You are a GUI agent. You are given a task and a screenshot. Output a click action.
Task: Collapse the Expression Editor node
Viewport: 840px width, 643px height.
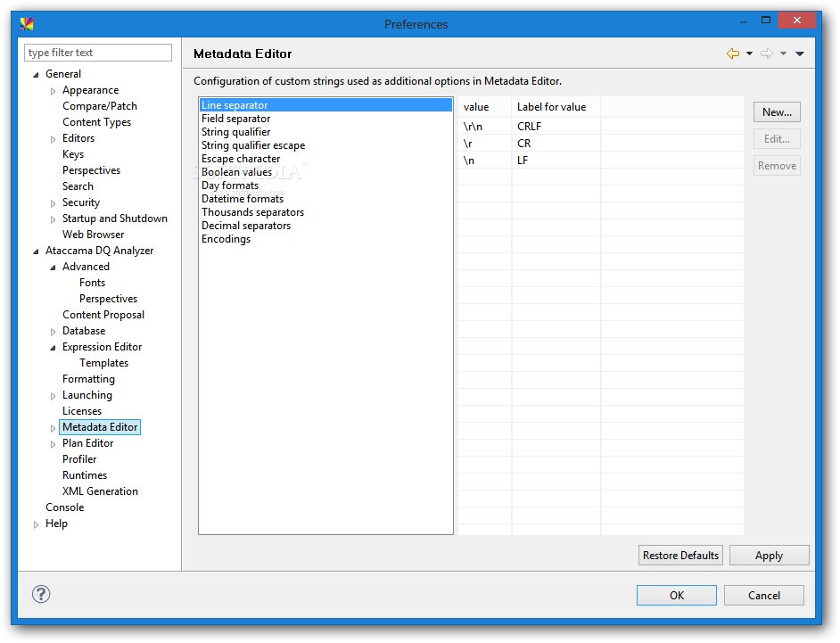(x=53, y=348)
